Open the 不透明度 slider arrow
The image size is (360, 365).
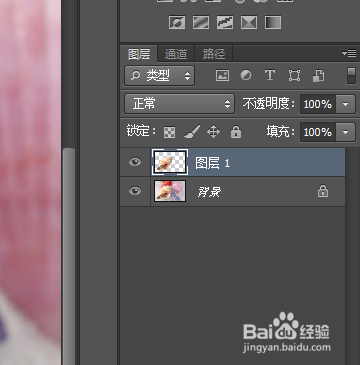coord(345,104)
